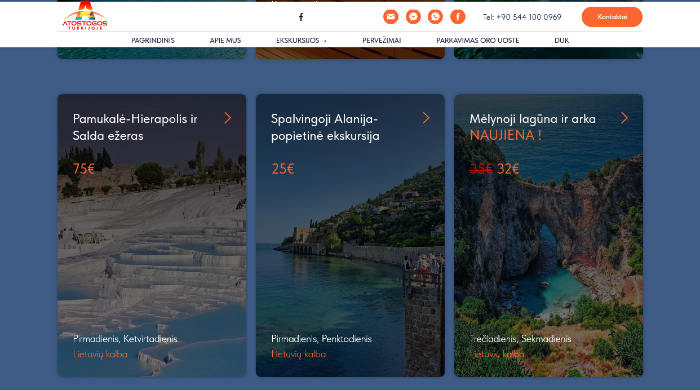Click Pirmadienis, Penktadienis schedule text
Viewport: 700px width, 390px height.
click(321, 339)
